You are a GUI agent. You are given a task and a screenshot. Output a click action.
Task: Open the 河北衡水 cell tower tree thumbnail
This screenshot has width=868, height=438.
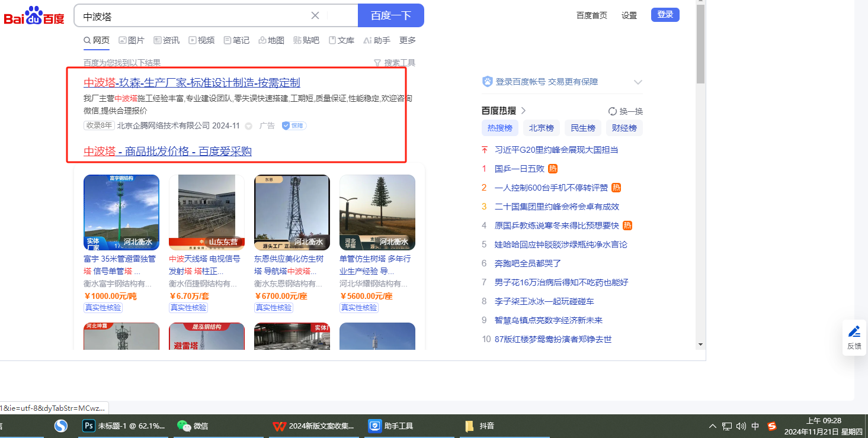[377, 212]
